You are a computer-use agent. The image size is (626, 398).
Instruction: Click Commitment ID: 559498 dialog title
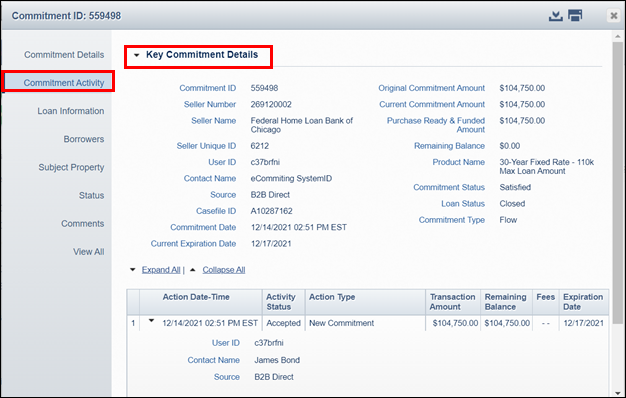click(66, 16)
